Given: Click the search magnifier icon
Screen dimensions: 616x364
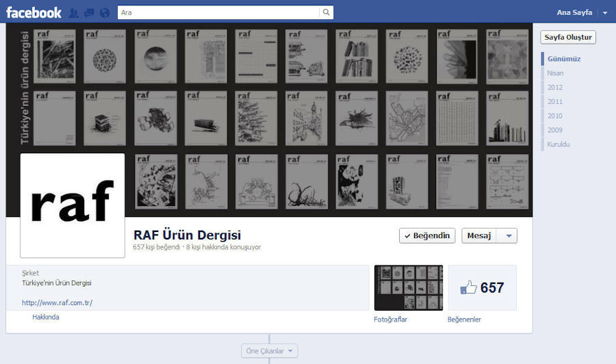Looking at the screenshot, I should pos(326,12).
